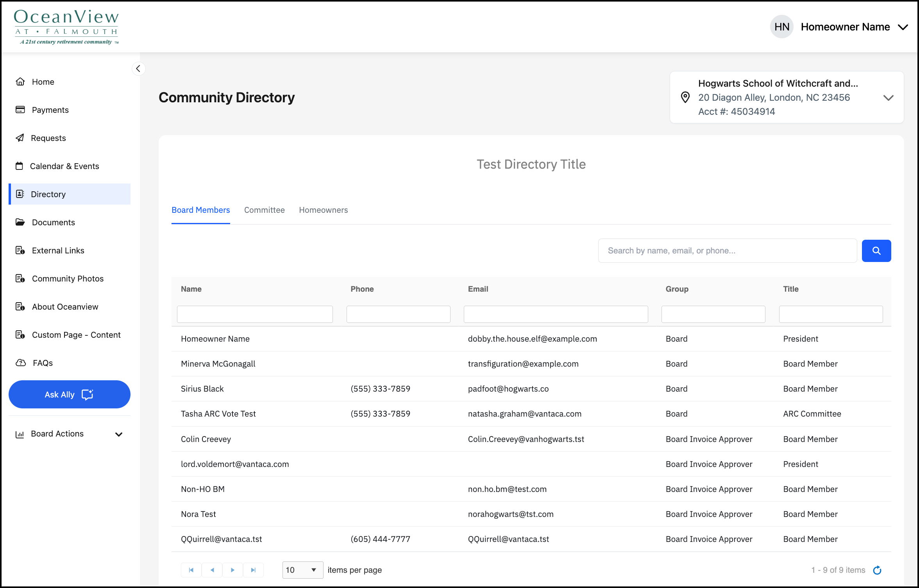
Task: Click the refresh icon near the item count
Action: 877,570
